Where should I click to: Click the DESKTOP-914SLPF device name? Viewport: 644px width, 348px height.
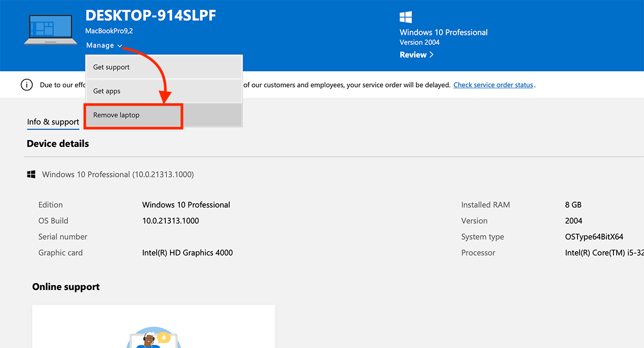(151, 16)
